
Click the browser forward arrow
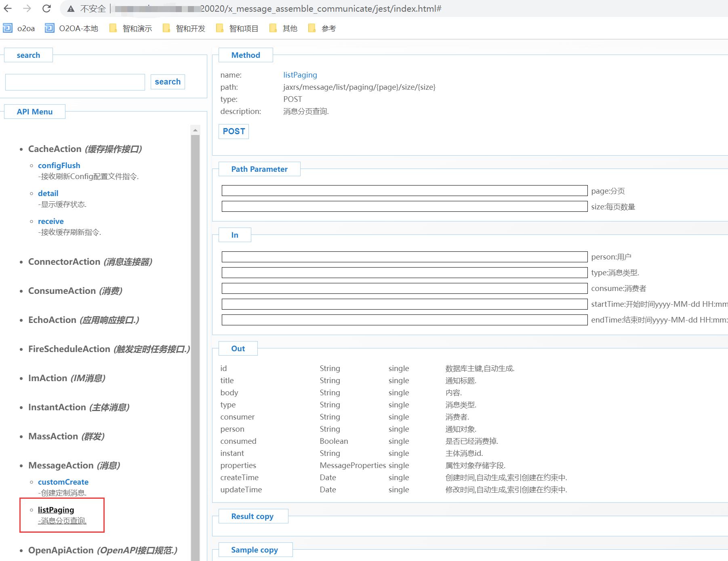tap(27, 8)
